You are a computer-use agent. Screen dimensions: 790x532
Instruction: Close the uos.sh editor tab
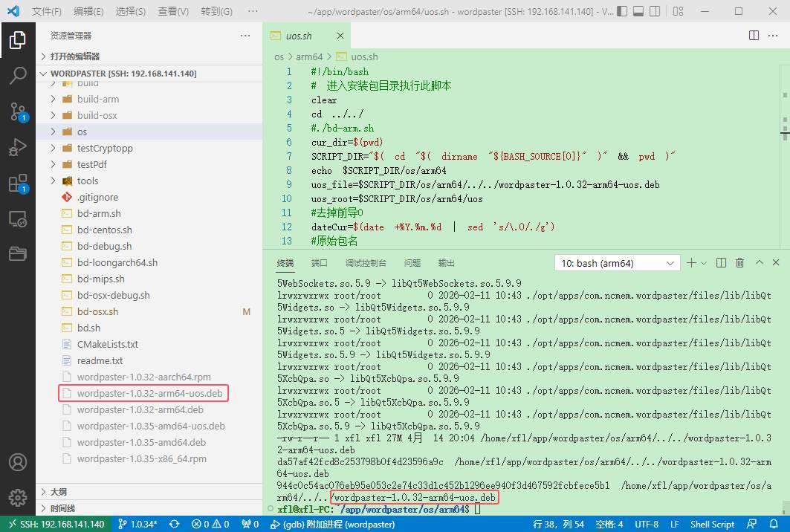coord(340,36)
